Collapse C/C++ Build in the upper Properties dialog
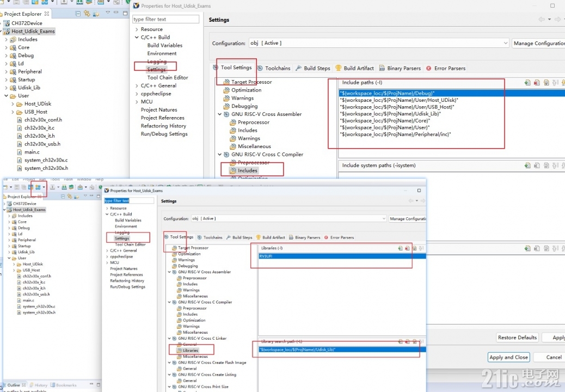Viewport: 565px width, 392px height. tap(137, 37)
